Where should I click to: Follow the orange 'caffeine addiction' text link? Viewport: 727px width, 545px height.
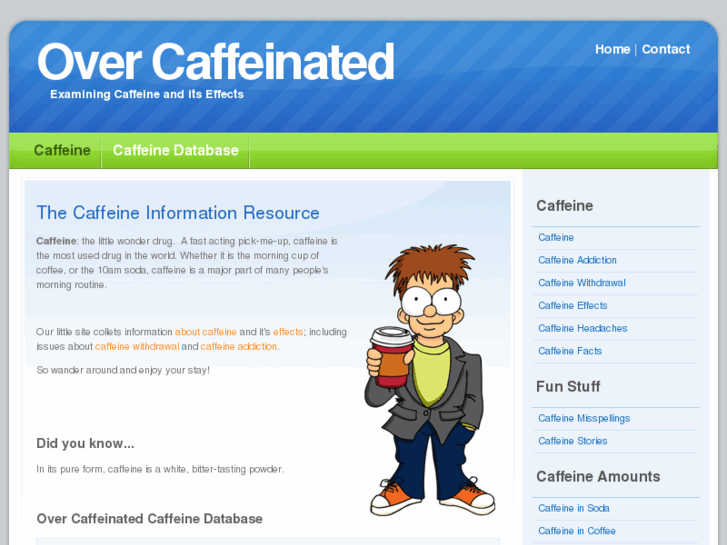click(238, 346)
